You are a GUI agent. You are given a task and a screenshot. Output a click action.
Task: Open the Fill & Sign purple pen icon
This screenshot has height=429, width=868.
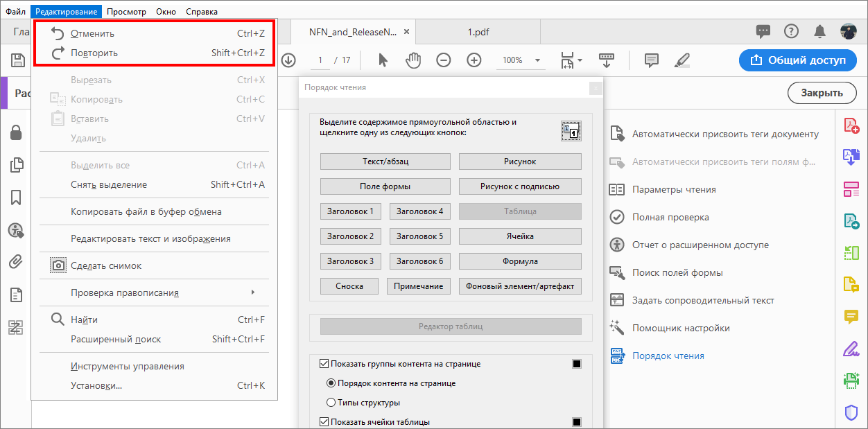(851, 349)
